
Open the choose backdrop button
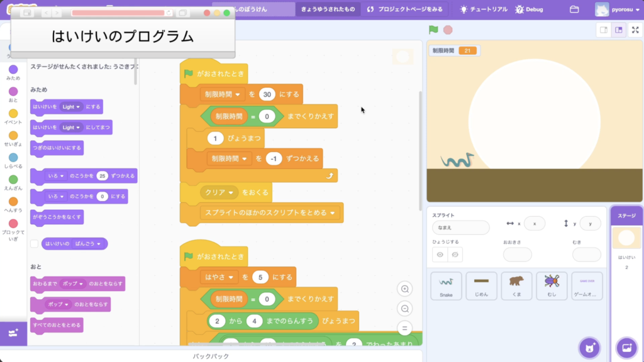[x=626, y=348]
